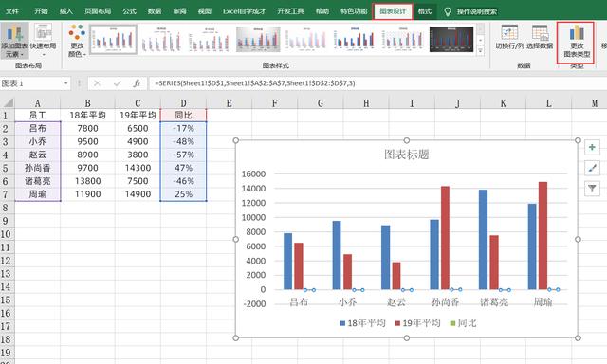The width and height of the screenshot is (607, 364).
Task: Select the fifth faded chart style
Action: (x=306, y=39)
